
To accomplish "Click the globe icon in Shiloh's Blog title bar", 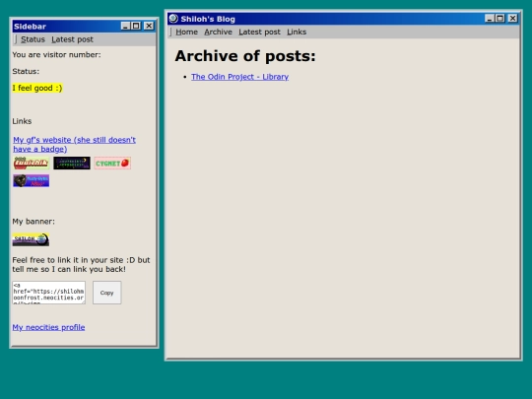I will (x=173, y=19).
